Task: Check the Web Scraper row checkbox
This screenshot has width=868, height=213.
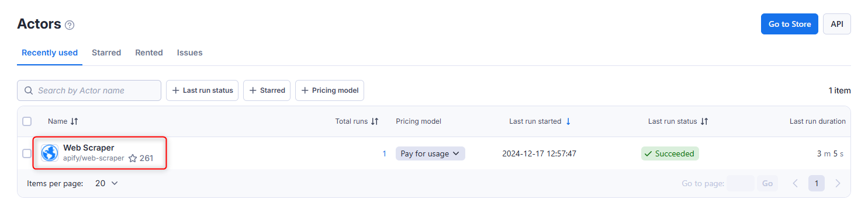Action: click(x=27, y=153)
